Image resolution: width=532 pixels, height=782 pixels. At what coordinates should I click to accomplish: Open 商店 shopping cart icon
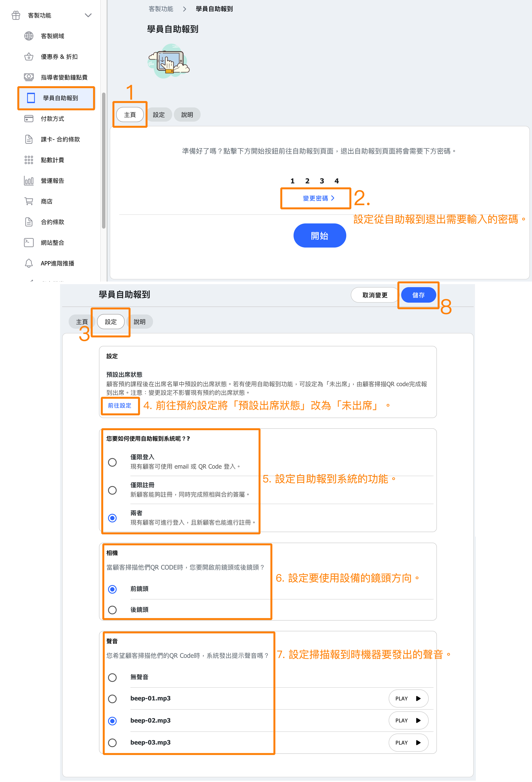coord(29,201)
